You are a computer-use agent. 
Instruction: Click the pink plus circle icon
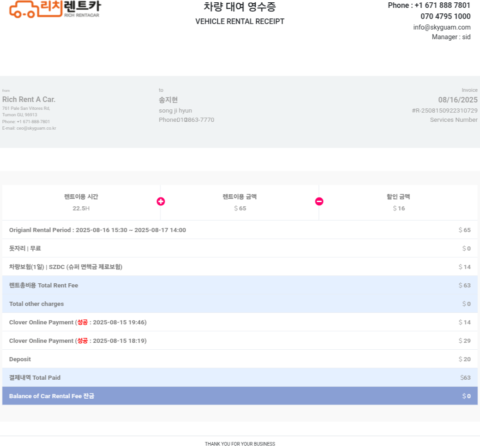pyautogui.click(x=161, y=202)
